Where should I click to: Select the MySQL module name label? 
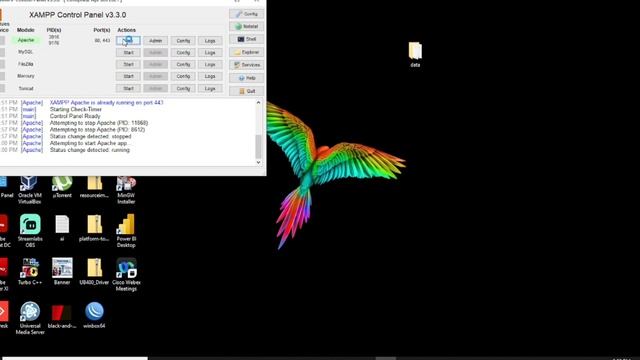[25, 52]
